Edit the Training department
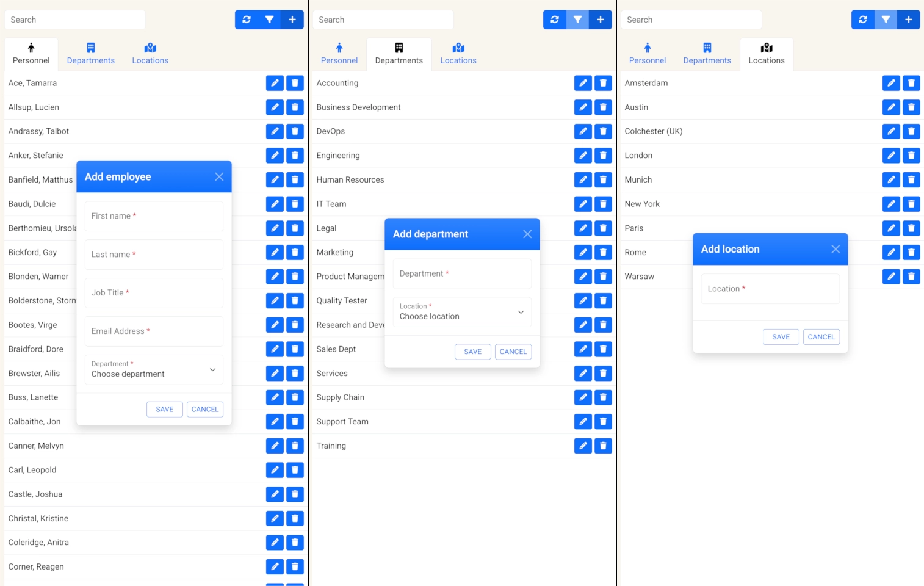Screen dimensions: 924x586 click(583, 446)
